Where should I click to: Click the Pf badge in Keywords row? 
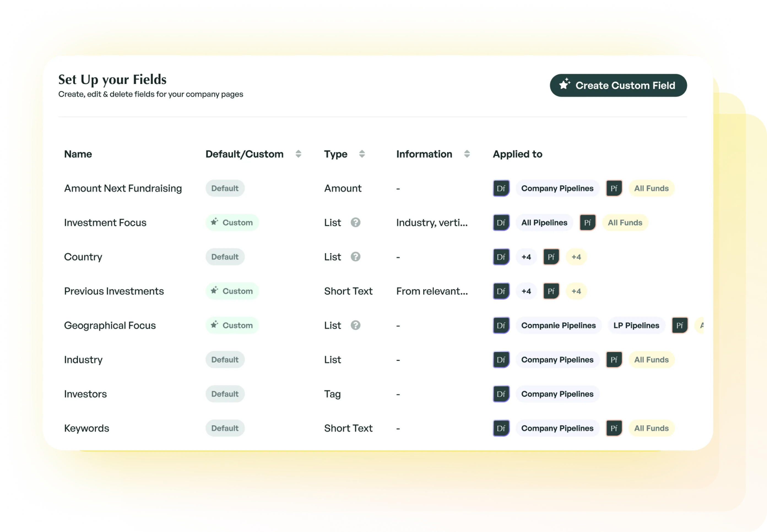tap(614, 428)
